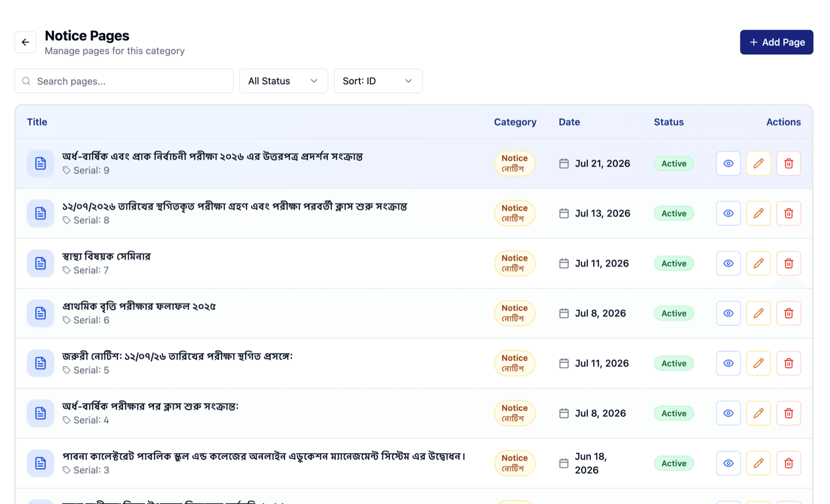Delete the Serial: 9 notice page

(x=789, y=163)
